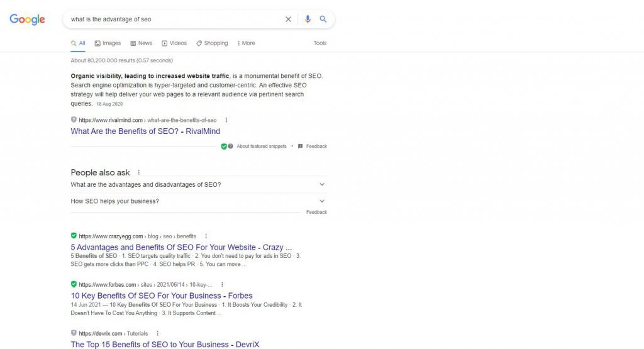Click into the search box text field
Image resolution: width=644 pixels, height=349 pixels.
point(175,19)
